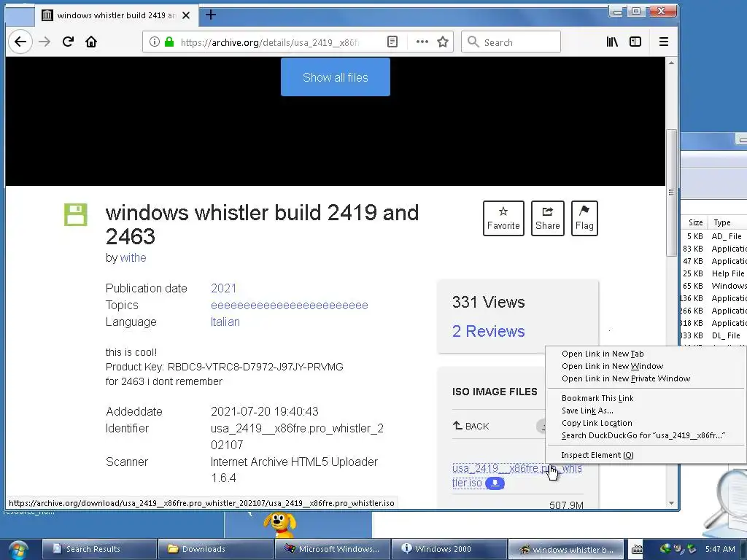Click the taskbar clock 5:47 AM
Image resolution: width=747 pixels, height=560 pixels.
720,549
